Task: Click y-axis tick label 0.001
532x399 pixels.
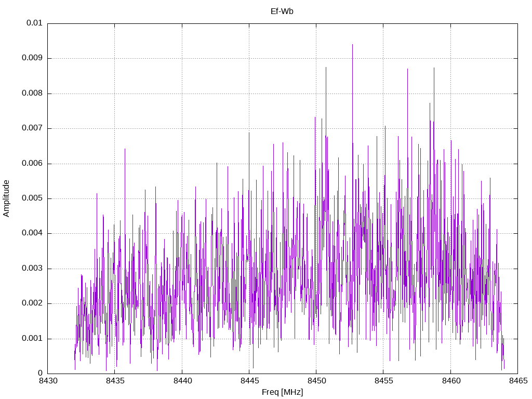Action: pyautogui.click(x=32, y=339)
